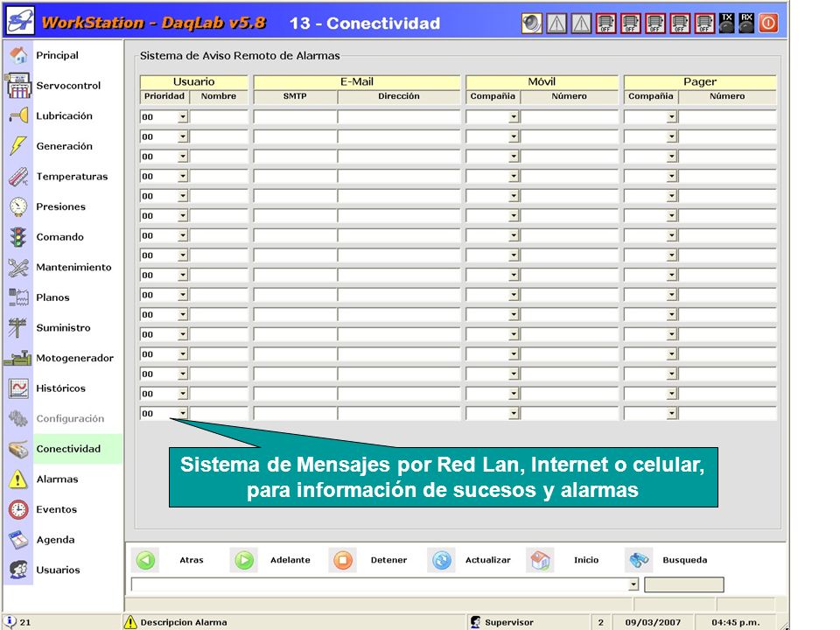Click the info icon in status bar
This screenshot has height=630, width=840.
[10, 620]
